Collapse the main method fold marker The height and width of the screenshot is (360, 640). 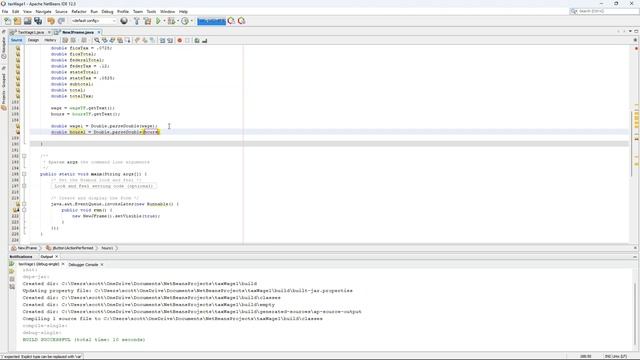point(24,174)
